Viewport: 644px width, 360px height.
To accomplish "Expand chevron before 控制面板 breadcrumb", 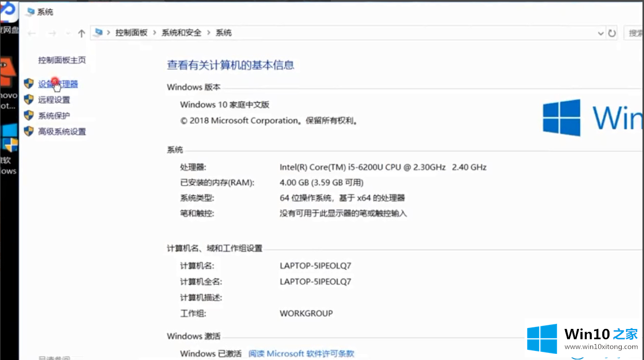I will [109, 33].
